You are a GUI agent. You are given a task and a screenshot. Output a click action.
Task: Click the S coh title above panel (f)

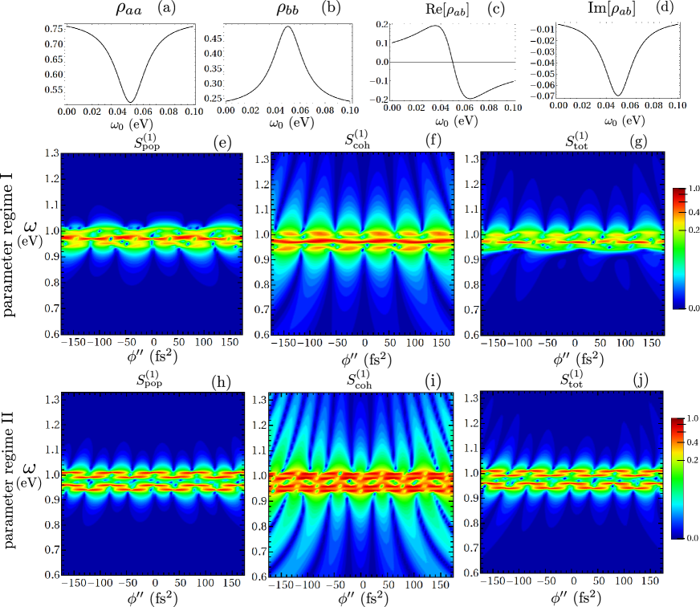pos(357,138)
